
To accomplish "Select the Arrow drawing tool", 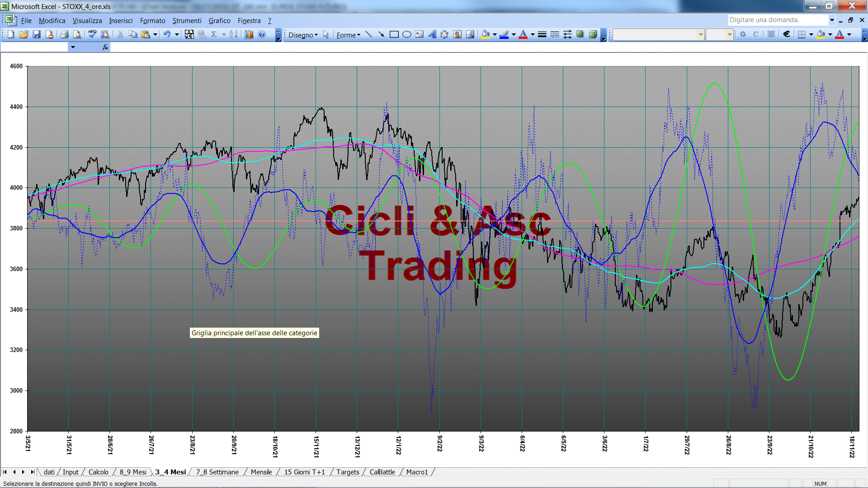I will (x=382, y=34).
